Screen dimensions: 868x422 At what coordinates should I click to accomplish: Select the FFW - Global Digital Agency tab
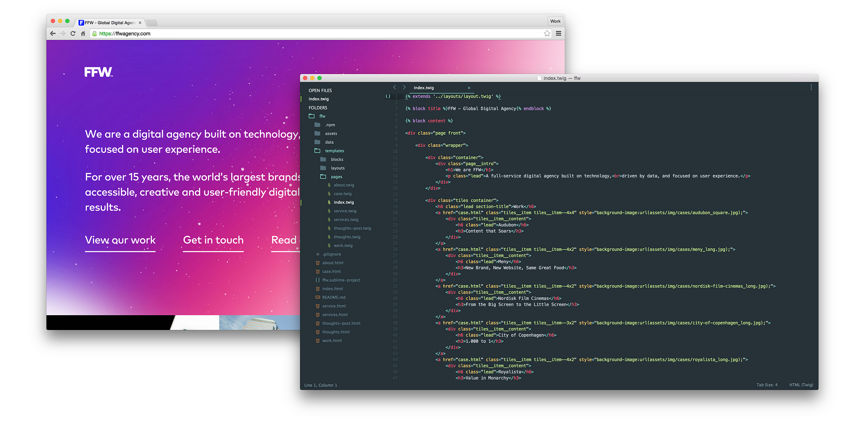(x=110, y=23)
